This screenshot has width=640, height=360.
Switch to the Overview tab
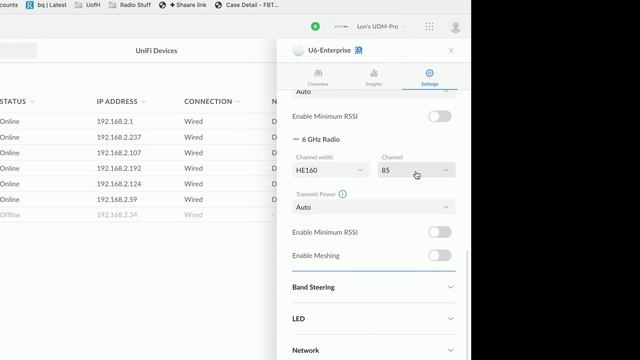click(x=318, y=78)
